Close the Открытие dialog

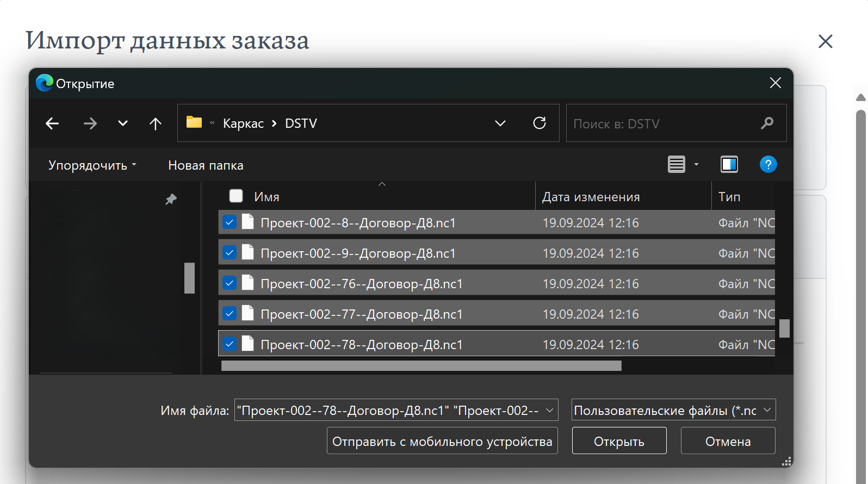pyautogui.click(x=776, y=83)
